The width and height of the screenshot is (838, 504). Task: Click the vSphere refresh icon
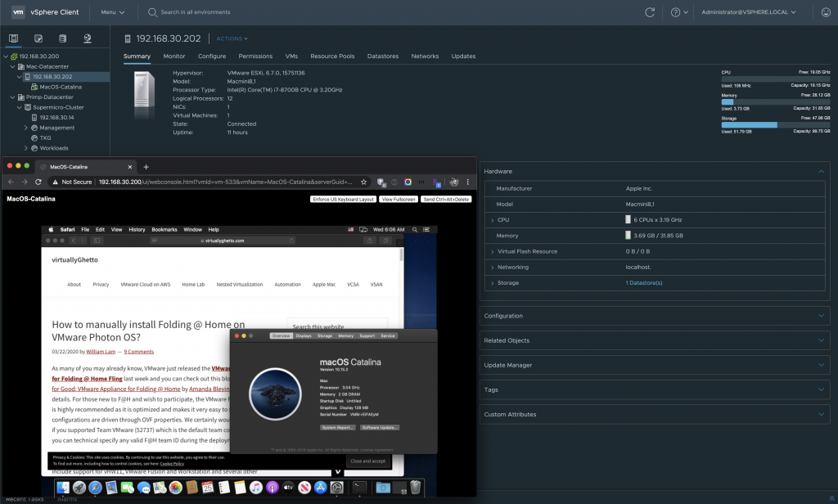point(650,12)
